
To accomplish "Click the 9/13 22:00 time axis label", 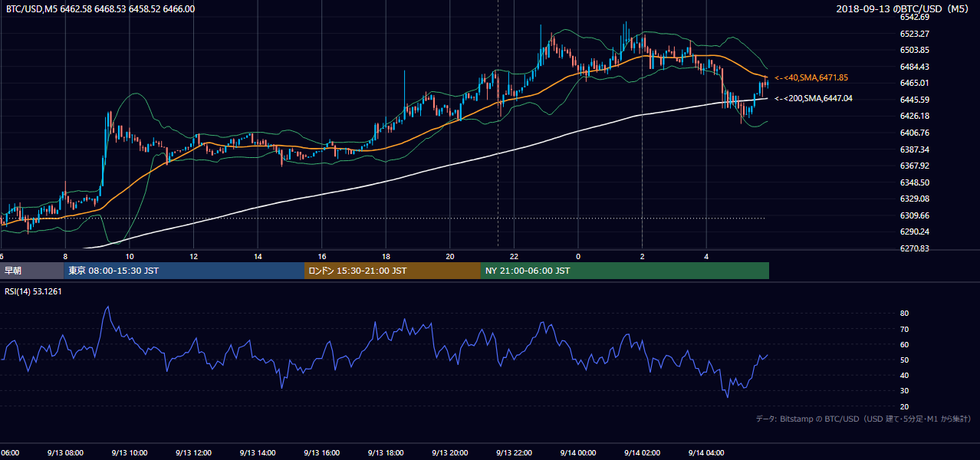I will tap(514, 452).
